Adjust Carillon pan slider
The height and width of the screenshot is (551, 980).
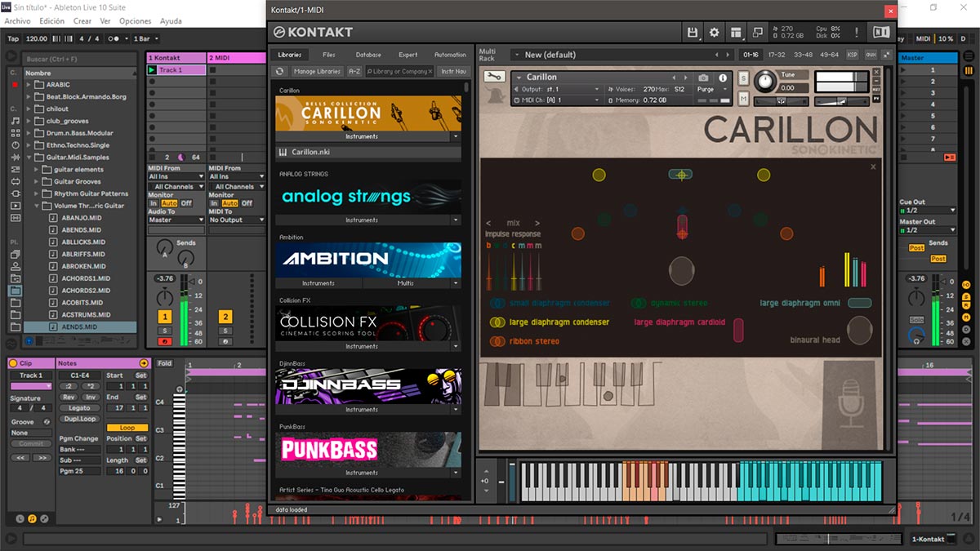[782, 102]
